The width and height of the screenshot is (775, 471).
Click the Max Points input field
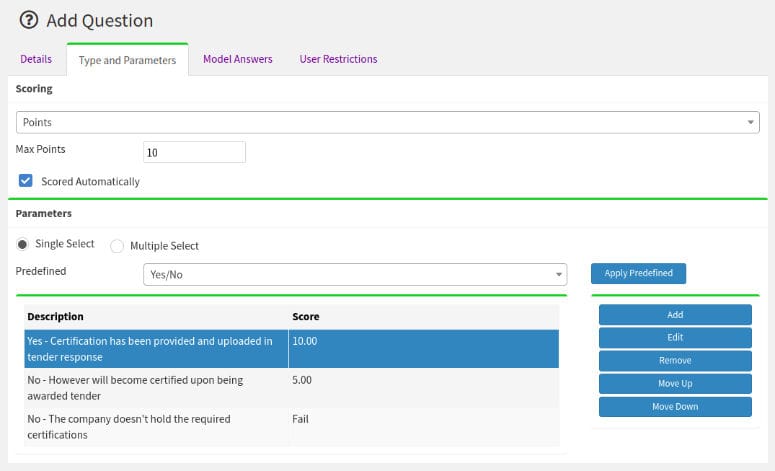click(x=194, y=152)
